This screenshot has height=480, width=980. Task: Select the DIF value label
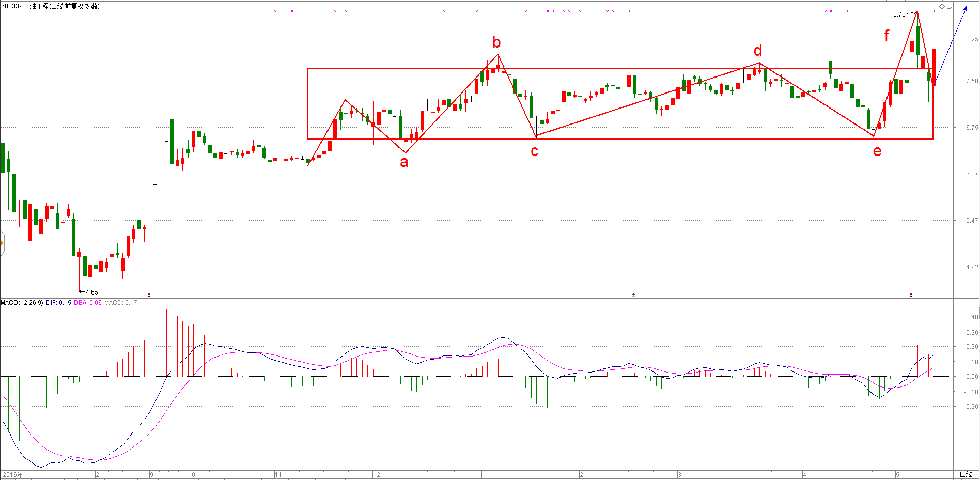pyautogui.click(x=58, y=303)
